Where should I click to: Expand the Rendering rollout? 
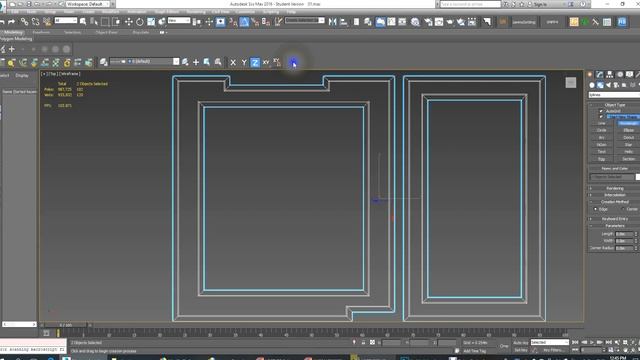[614, 188]
